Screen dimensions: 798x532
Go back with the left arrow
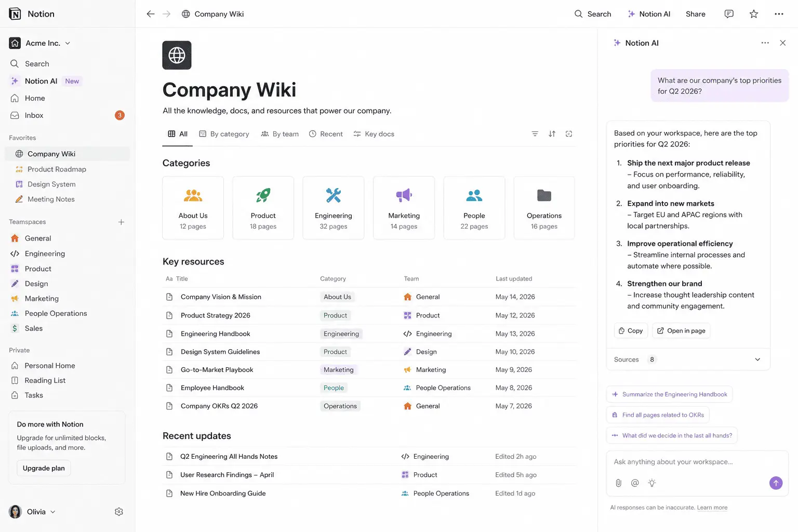(150, 14)
